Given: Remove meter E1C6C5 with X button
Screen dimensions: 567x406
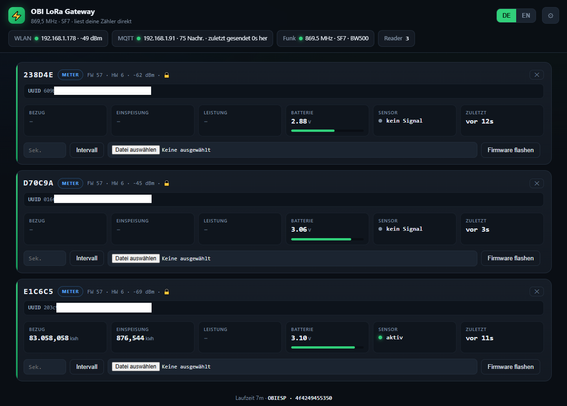Looking at the screenshot, I should click(537, 291).
